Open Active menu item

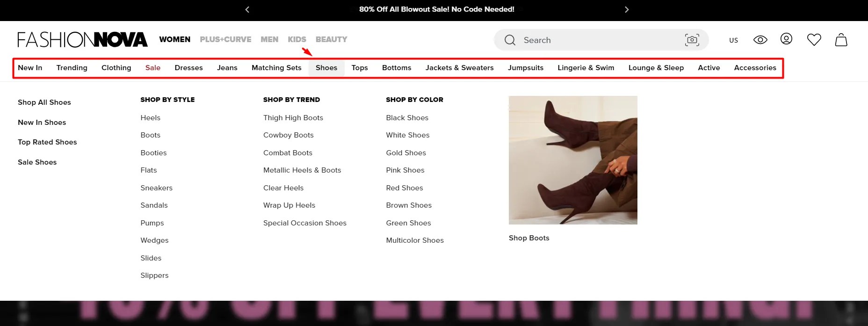(709, 68)
